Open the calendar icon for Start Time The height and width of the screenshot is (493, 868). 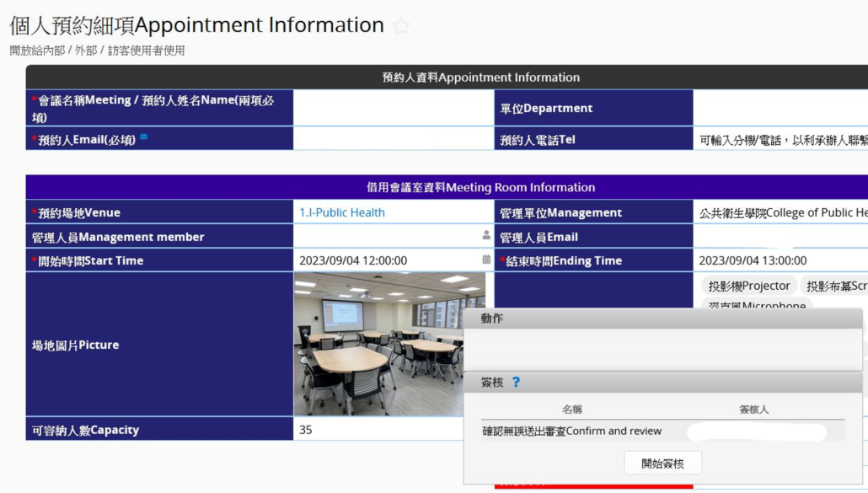(486, 259)
